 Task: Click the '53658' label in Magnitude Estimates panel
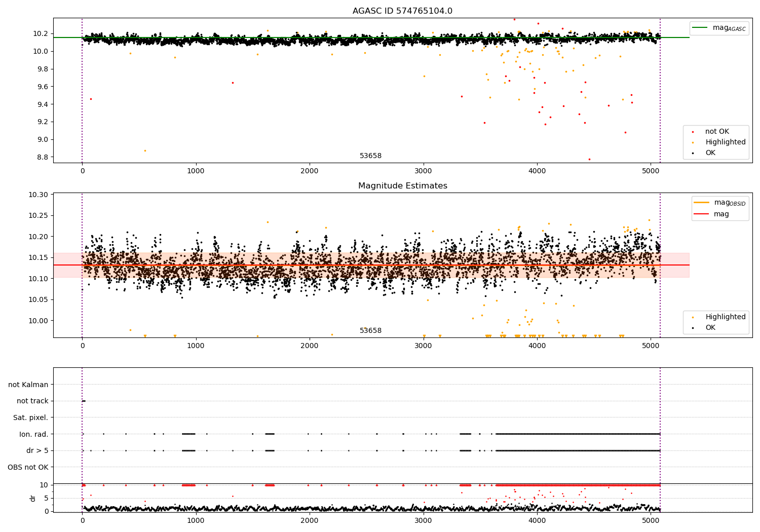point(370,331)
